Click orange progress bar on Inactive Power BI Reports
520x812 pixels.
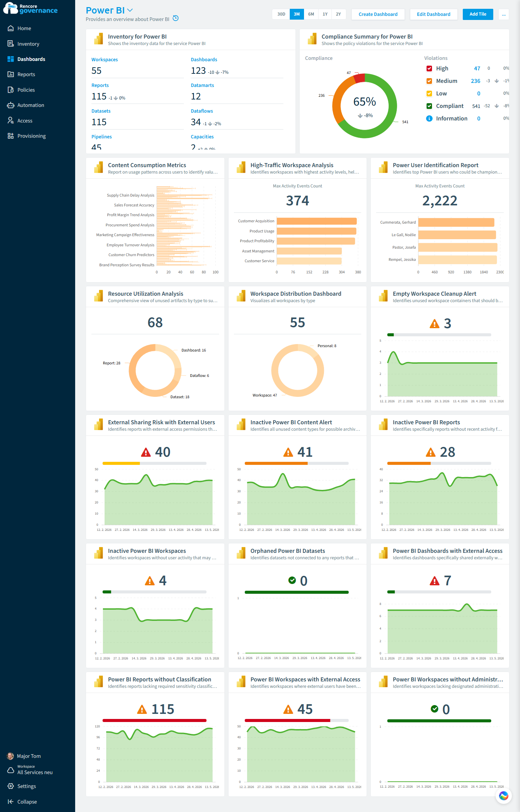(409, 463)
